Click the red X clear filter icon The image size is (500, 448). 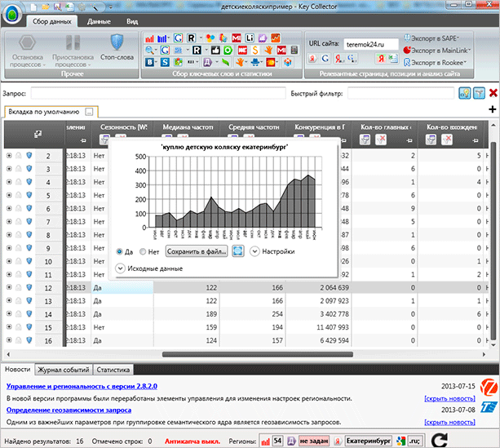tap(493, 93)
